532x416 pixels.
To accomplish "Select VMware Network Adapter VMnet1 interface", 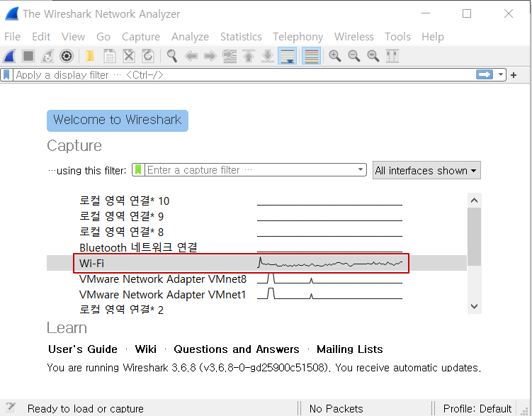I will coord(256,295).
